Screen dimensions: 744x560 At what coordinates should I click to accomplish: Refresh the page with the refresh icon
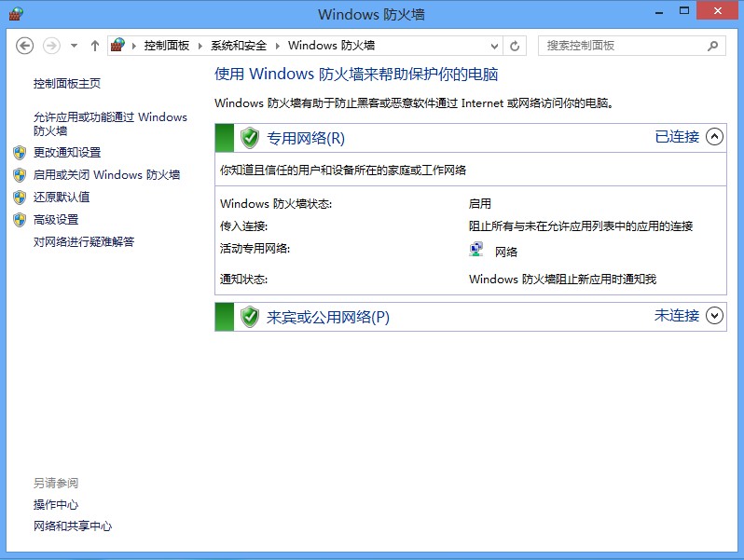[515, 46]
